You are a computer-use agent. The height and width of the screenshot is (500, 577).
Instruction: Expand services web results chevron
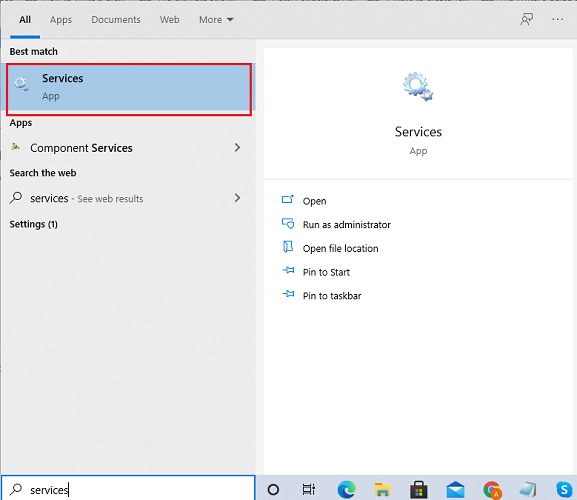pyautogui.click(x=237, y=198)
